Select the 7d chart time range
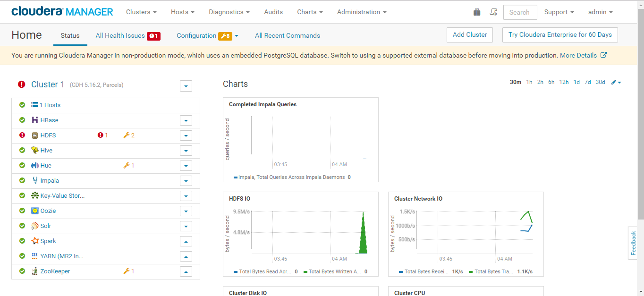This screenshot has height=296, width=644. pos(587,82)
